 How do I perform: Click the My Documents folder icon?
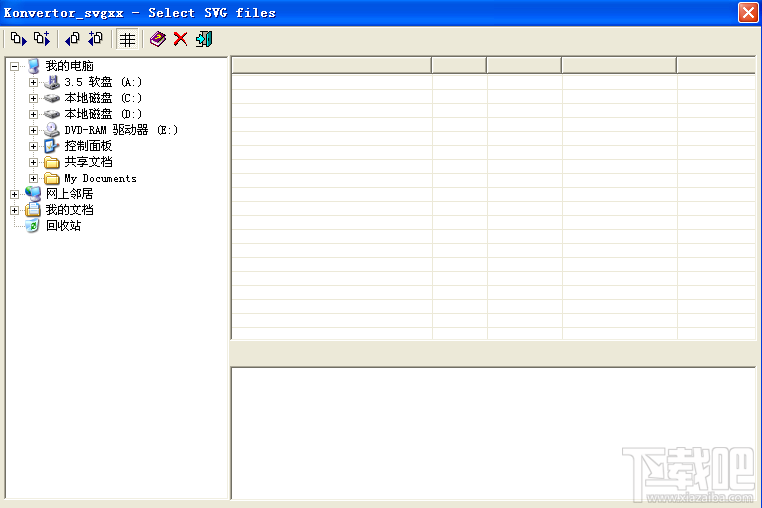tap(52, 178)
